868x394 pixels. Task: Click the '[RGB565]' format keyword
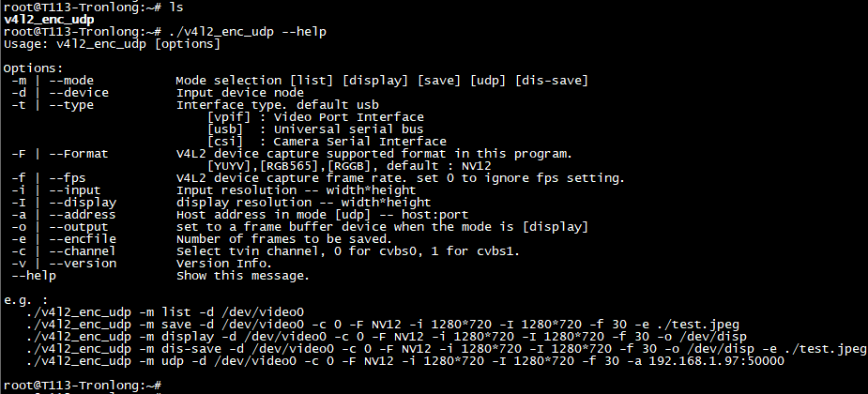coord(289,166)
